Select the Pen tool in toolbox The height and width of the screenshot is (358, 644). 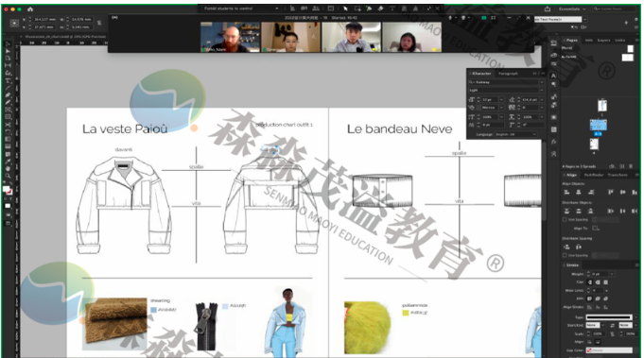[x=8, y=94]
